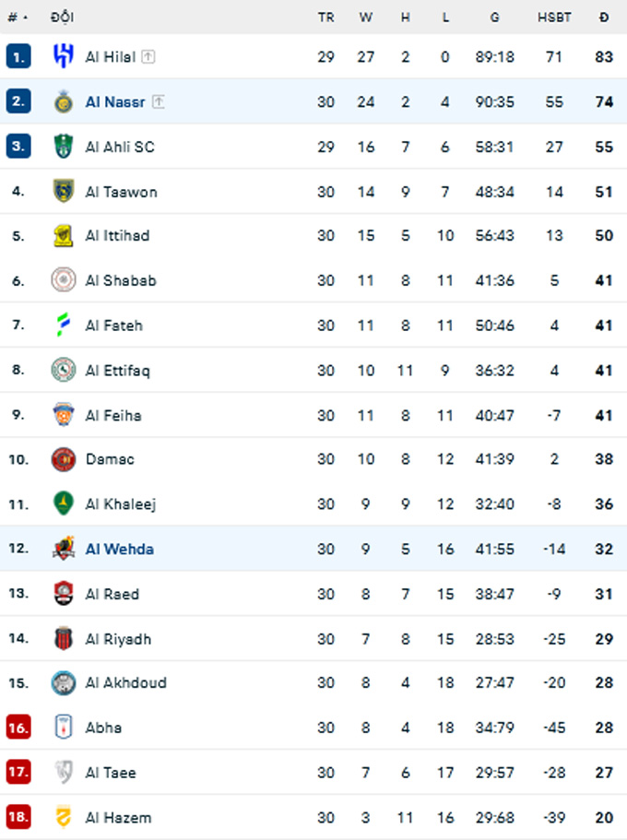Sort the table by the W column header
Image resolution: width=627 pixels, height=840 pixels.
365,18
